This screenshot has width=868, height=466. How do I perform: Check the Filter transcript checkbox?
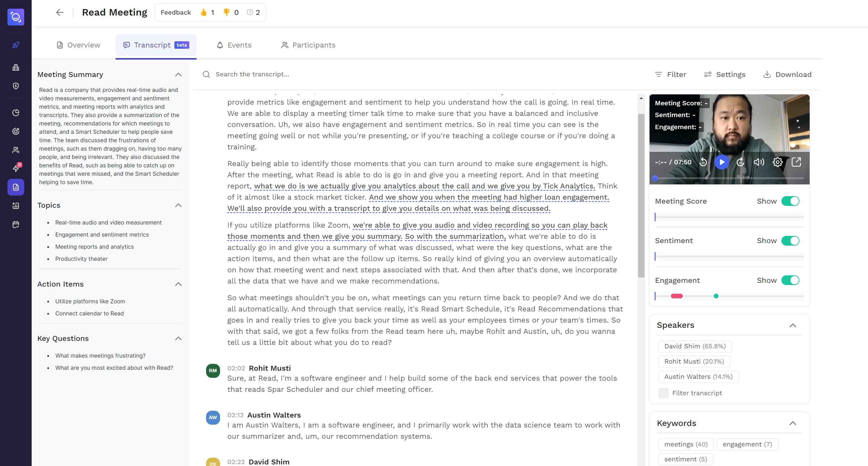click(663, 393)
